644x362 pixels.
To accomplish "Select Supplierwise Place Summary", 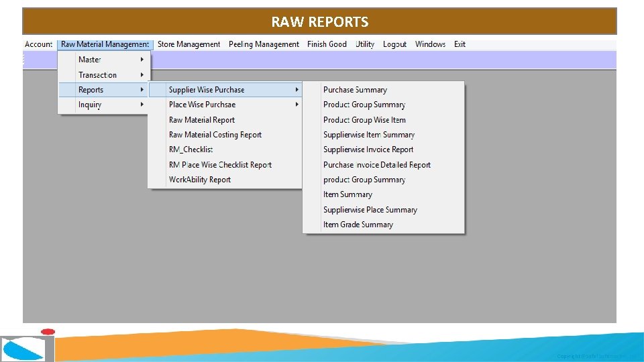I will tap(384, 210).
